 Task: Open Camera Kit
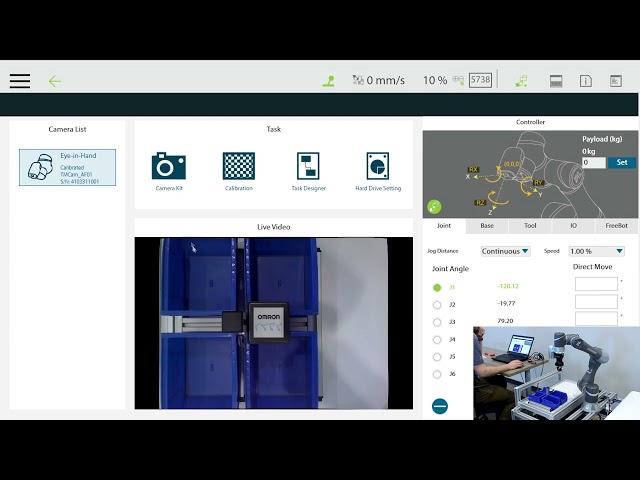(x=169, y=171)
